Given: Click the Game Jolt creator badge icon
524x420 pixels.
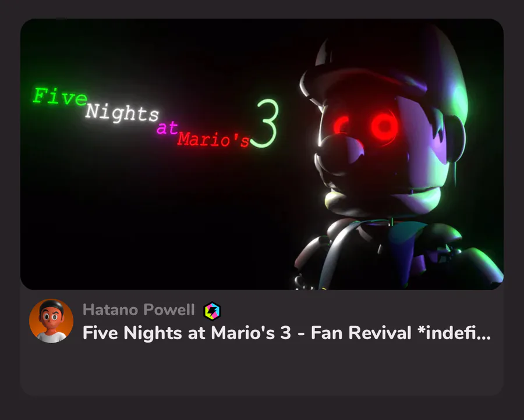Looking at the screenshot, I should pyautogui.click(x=212, y=311).
